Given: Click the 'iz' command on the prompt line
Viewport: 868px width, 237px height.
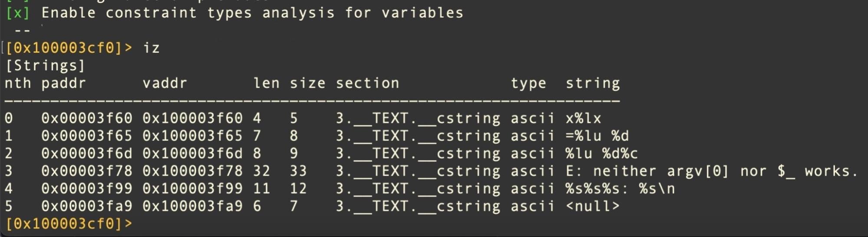Looking at the screenshot, I should click(152, 48).
